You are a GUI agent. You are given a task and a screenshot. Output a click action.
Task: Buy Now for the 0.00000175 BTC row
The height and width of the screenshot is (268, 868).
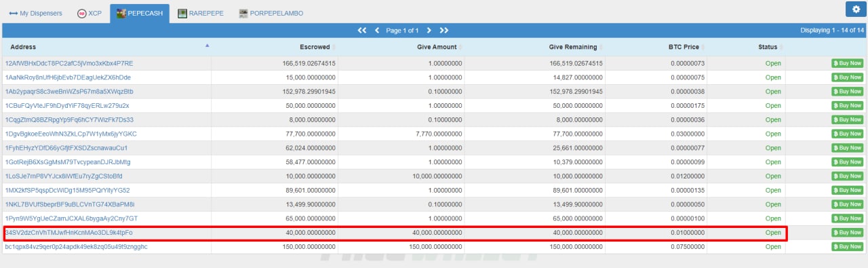(848, 106)
